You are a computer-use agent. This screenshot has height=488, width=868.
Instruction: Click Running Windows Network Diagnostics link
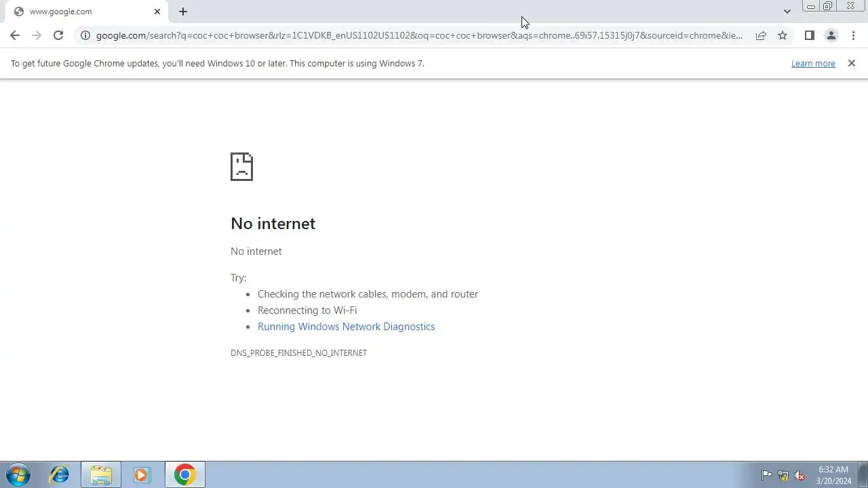(x=346, y=327)
